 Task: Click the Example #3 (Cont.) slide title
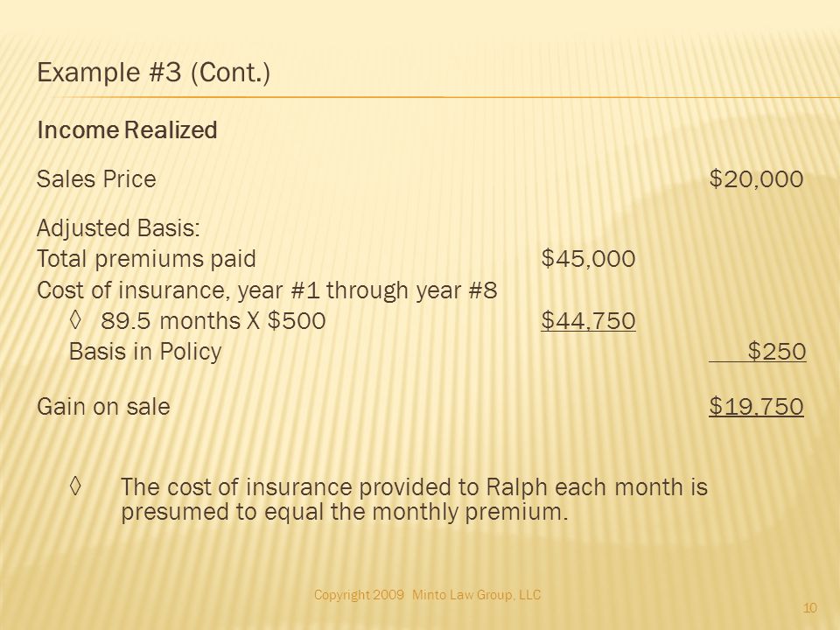[x=153, y=73]
